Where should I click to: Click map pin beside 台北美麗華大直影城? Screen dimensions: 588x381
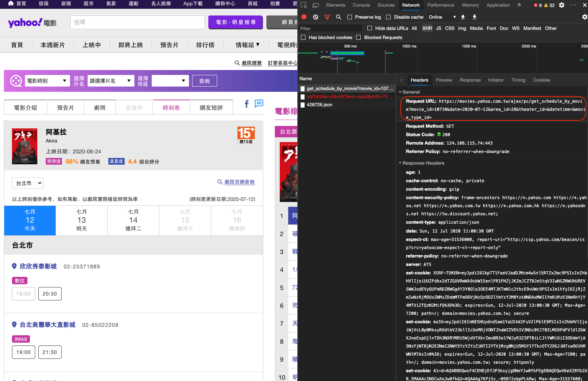click(x=14, y=325)
